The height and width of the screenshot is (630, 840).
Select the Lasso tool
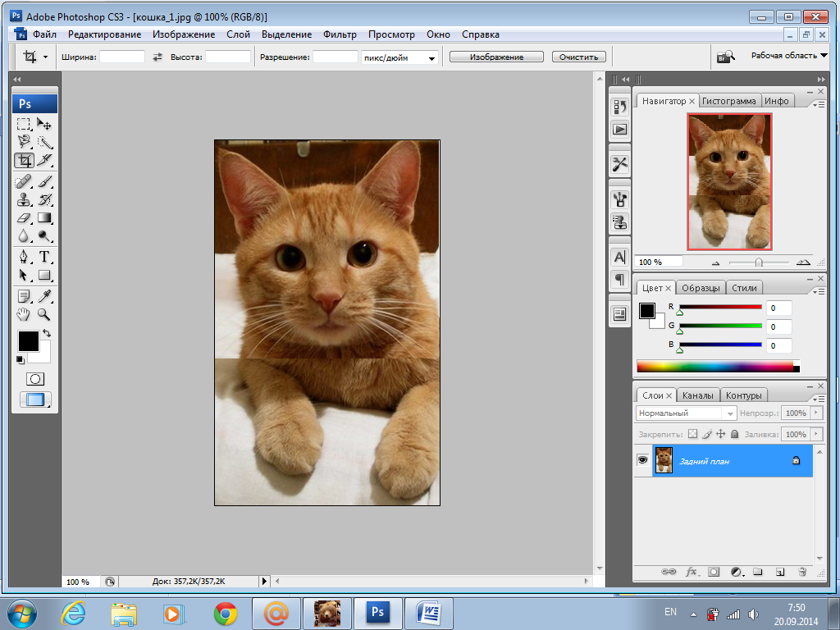(24, 142)
